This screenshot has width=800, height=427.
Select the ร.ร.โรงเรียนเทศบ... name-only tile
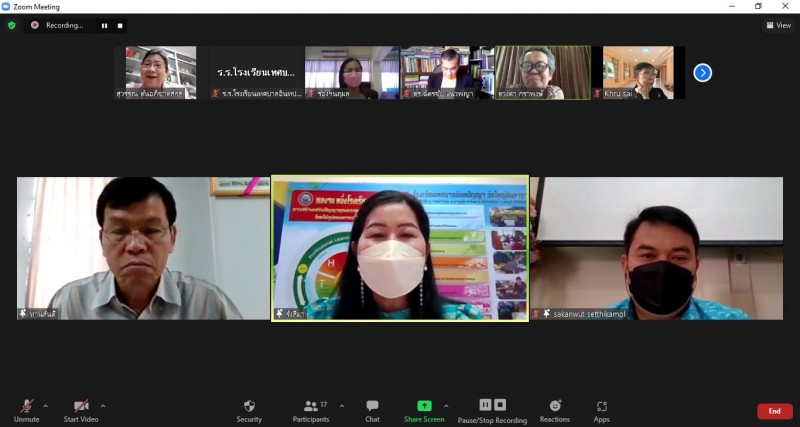pos(257,72)
